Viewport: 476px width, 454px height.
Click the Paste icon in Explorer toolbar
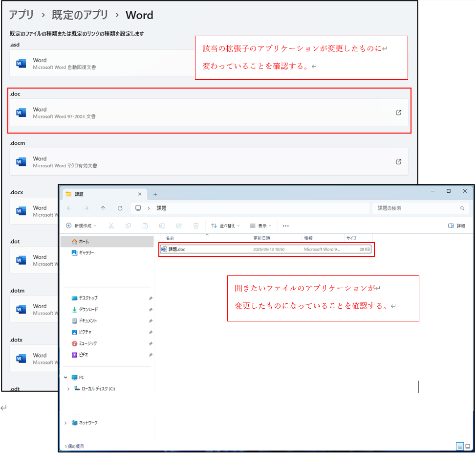tap(145, 226)
